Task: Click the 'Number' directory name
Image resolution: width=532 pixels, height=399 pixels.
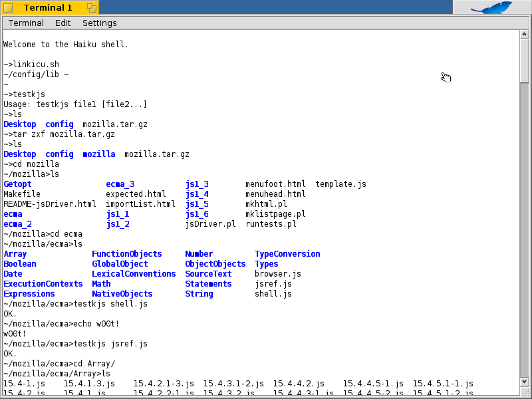Action: tap(199, 254)
